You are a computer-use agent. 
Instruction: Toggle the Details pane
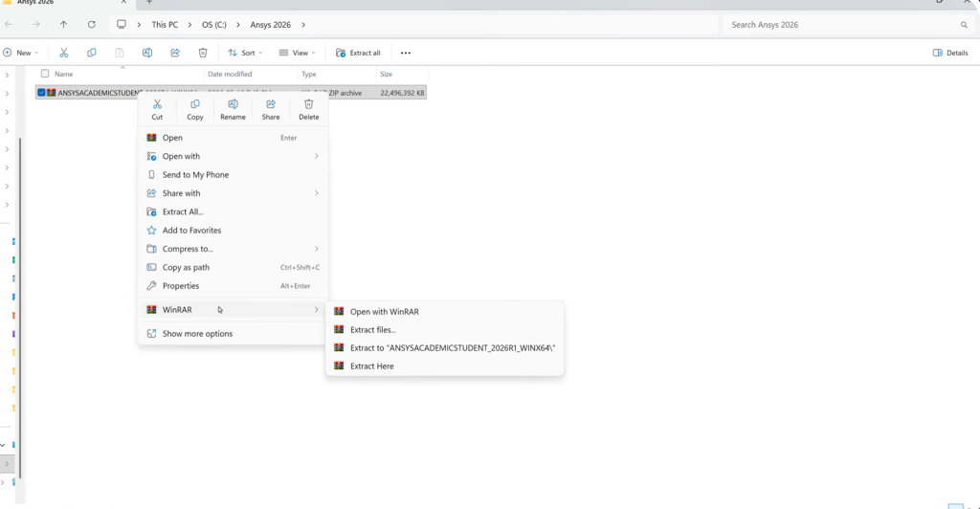[950, 53]
